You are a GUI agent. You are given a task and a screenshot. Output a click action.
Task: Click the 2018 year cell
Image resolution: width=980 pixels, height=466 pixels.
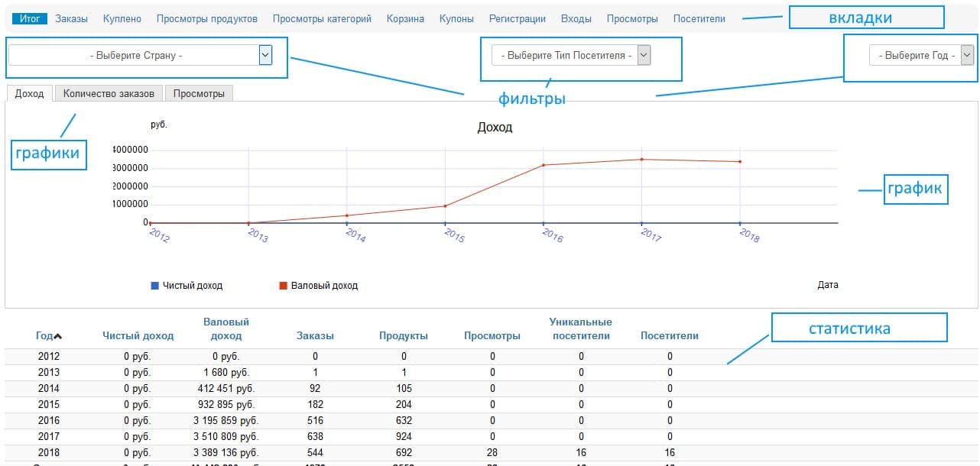49,452
